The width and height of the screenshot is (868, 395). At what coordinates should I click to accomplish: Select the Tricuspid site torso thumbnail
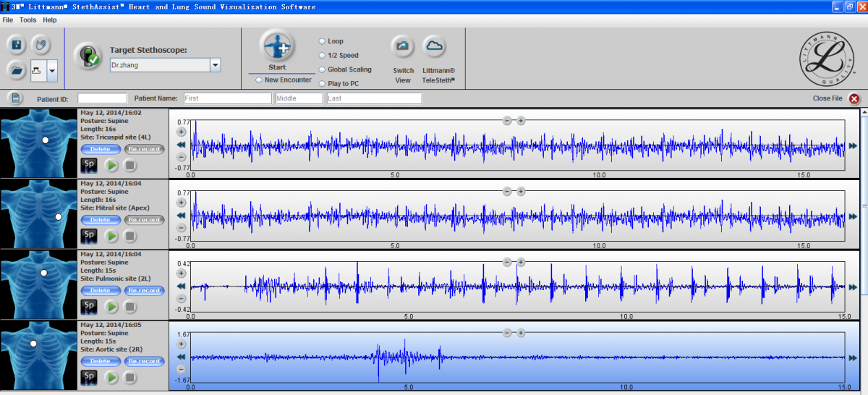coord(39,143)
